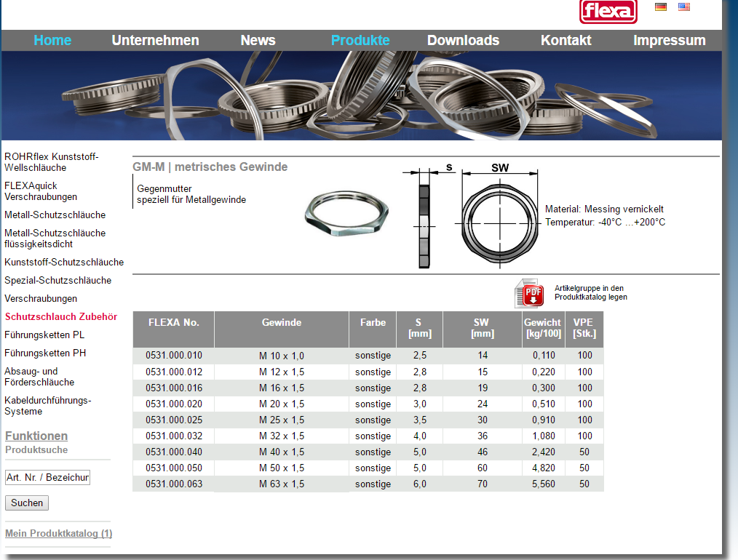The width and height of the screenshot is (738, 560).
Task: Open Führungsketten PH category
Action: [45, 353]
